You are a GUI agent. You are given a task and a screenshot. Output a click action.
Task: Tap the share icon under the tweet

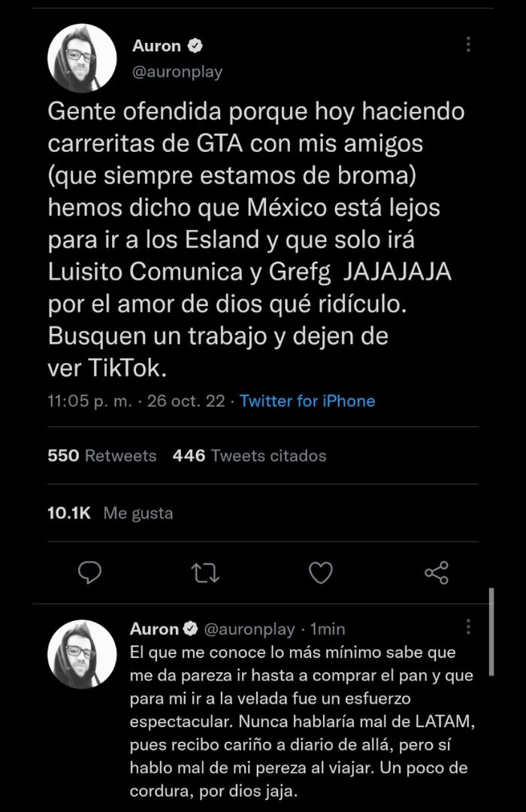tap(436, 573)
